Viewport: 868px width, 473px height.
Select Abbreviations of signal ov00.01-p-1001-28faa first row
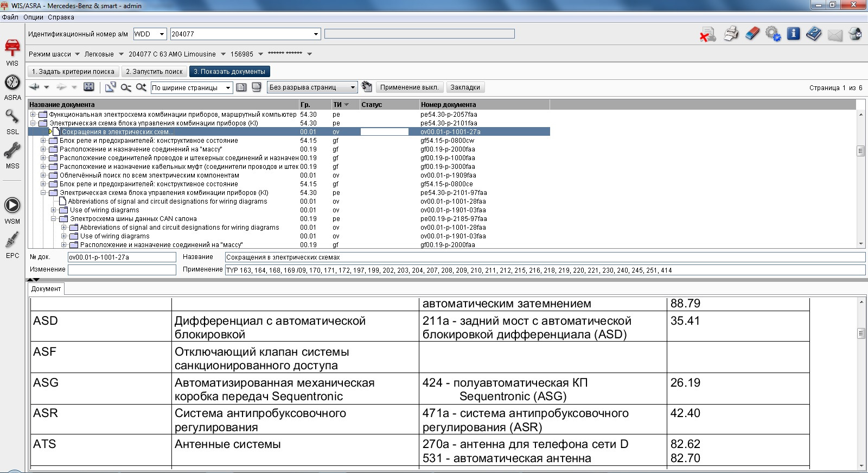[x=168, y=201]
